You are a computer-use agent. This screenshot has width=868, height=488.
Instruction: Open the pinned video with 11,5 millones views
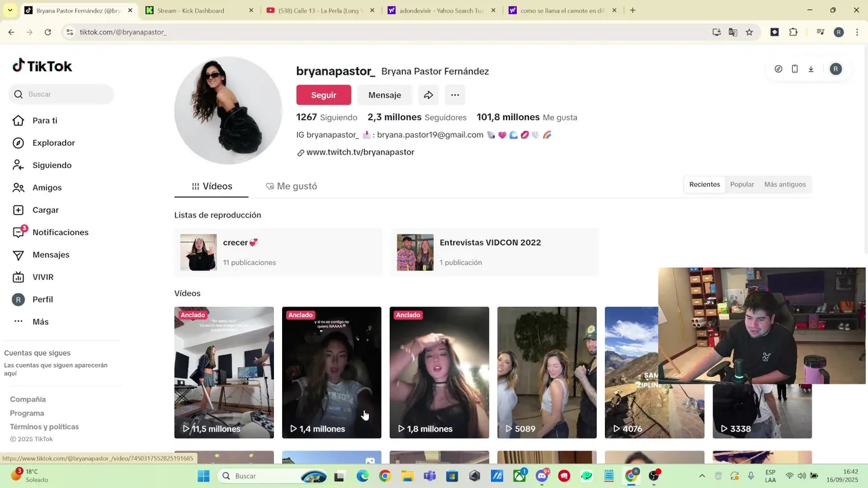click(224, 373)
